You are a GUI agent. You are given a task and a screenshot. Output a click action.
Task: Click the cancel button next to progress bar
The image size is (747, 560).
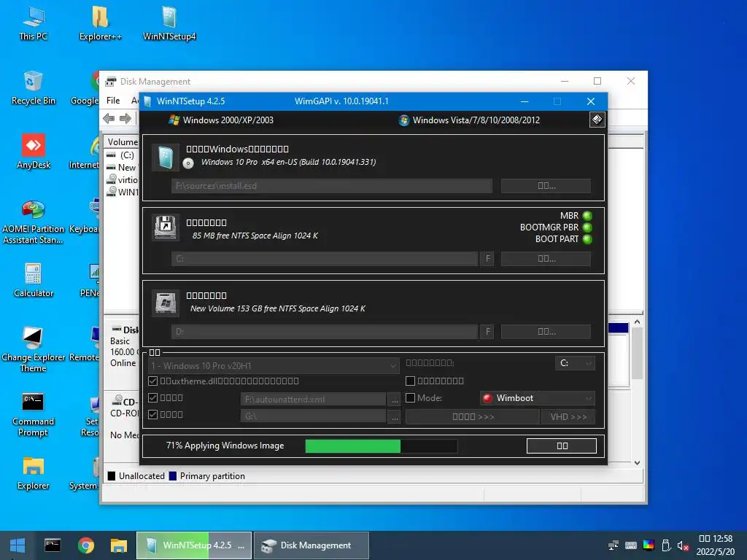coord(562,446)
